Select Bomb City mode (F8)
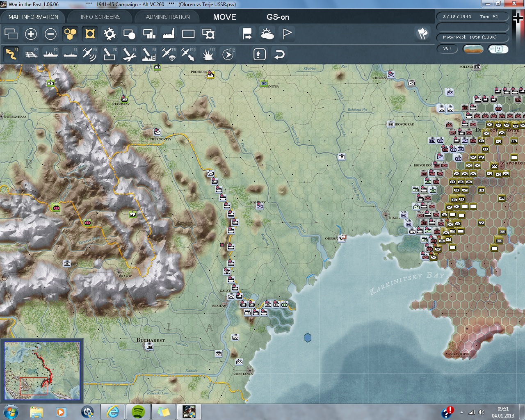This screenshot has width=525, height=420. tap(149, 54)
